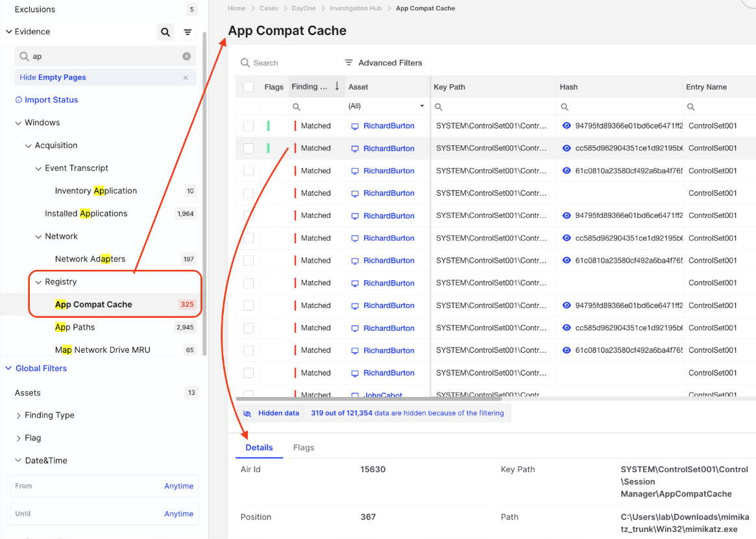756x539 pixels.
Task: Clear the evidence search text 'ap'
Action: 186,56
